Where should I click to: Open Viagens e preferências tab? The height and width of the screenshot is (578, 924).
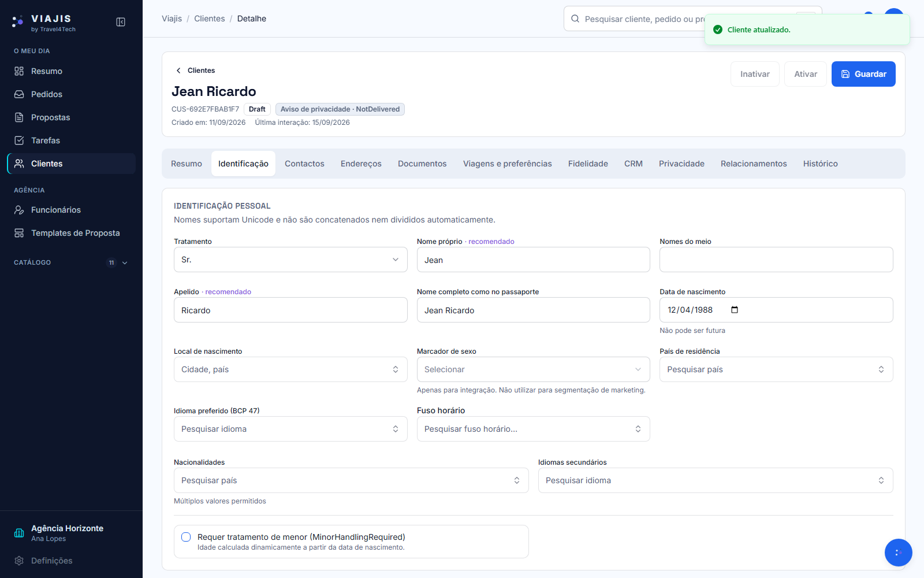coord(508,164)
